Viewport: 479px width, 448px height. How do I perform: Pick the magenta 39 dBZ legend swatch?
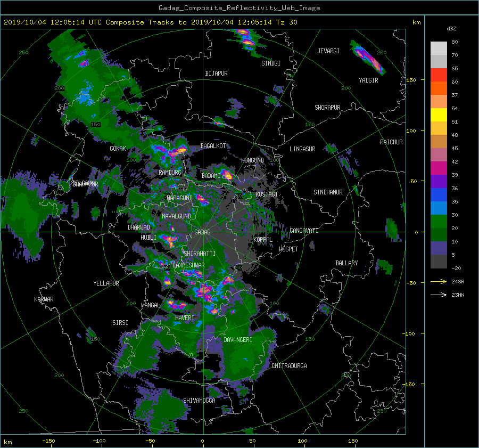pyautogui.click(x=439, y=168)
